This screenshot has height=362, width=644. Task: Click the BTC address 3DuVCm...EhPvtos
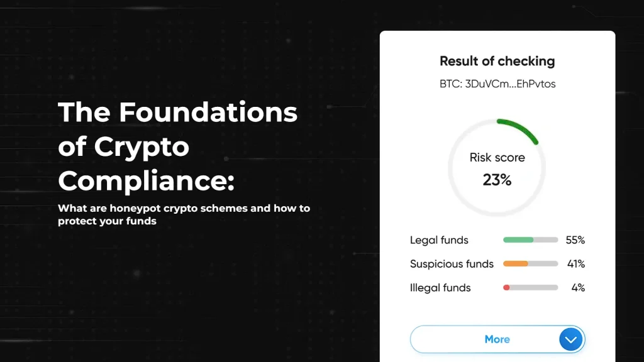pyautogui.click(x=497, y=84)
